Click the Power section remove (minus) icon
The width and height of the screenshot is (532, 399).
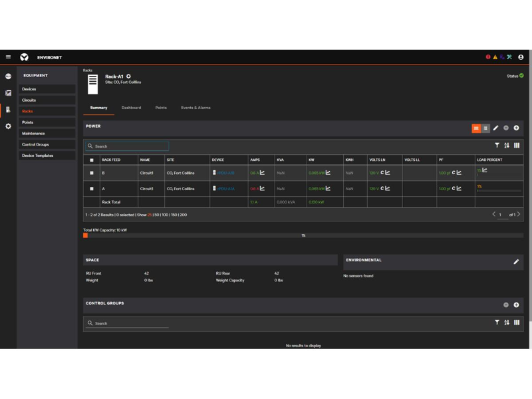[x=506, y=128]
